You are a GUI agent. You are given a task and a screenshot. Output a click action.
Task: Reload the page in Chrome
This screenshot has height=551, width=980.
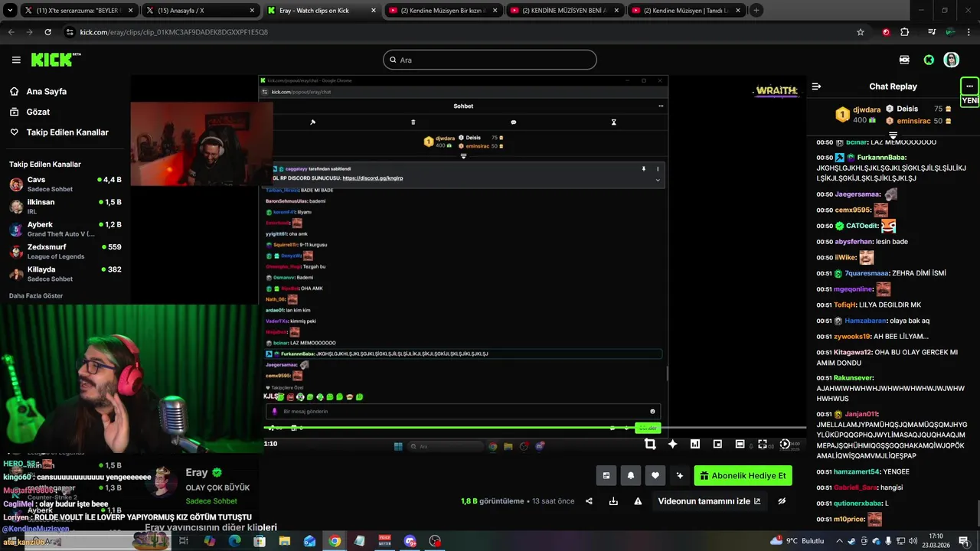[x=48, y=32]
